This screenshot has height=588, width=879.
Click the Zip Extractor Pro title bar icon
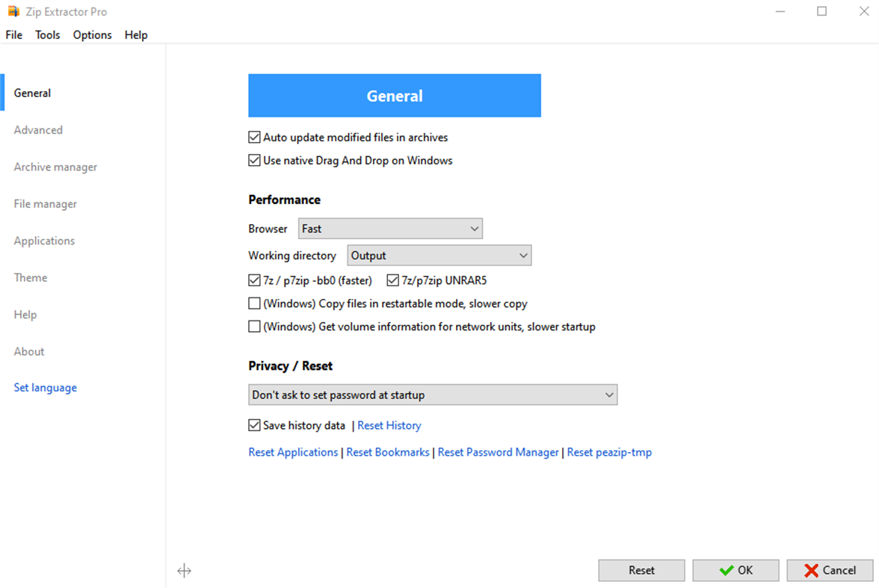13,10
